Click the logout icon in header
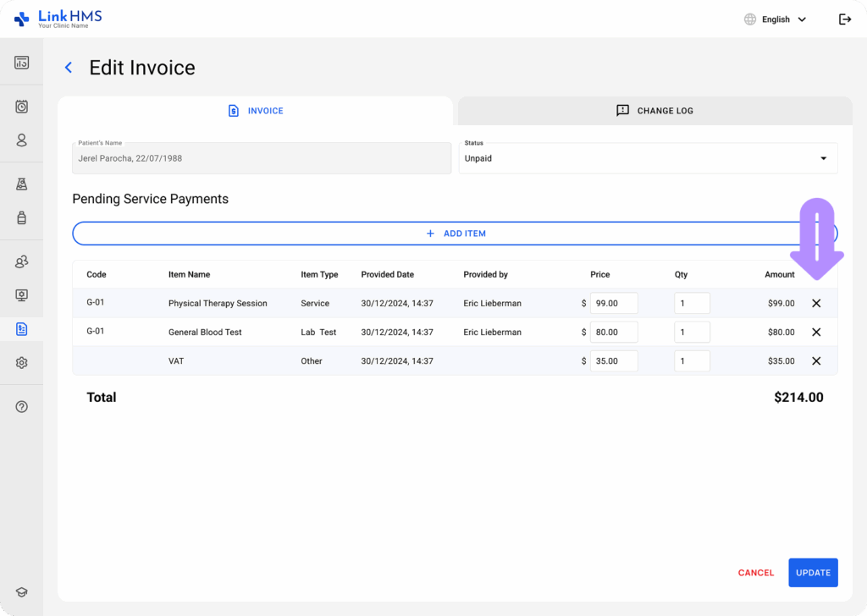Viewport: 867px width, 616px height. [845, 19]
